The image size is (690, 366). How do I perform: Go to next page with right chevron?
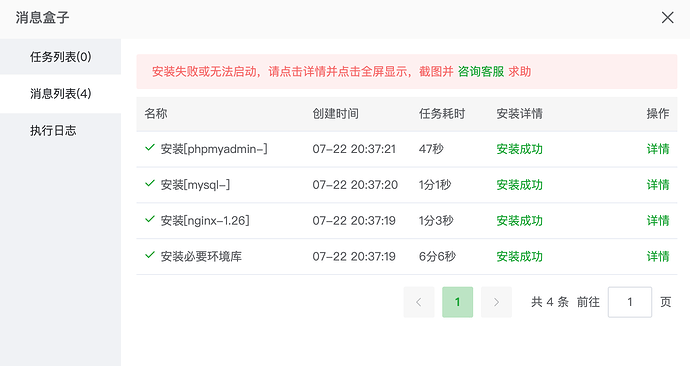pos(496,302)
